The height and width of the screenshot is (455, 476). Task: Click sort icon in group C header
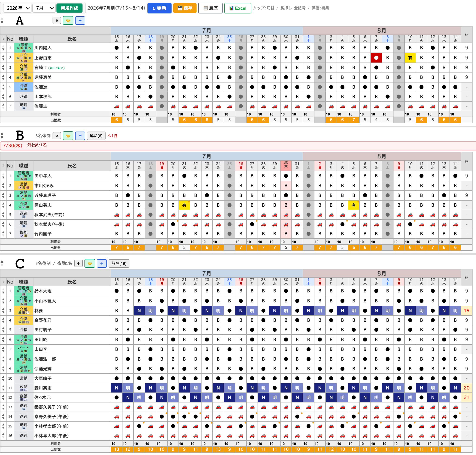3,282
